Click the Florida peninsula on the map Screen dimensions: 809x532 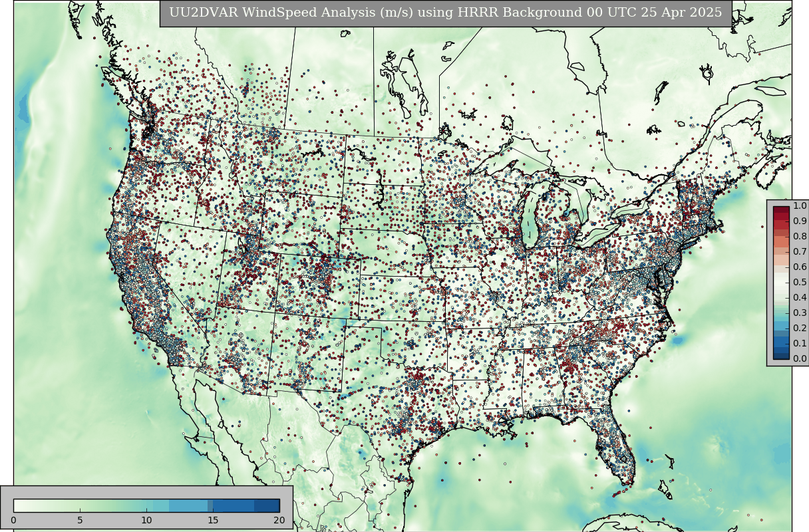[613, 446]
